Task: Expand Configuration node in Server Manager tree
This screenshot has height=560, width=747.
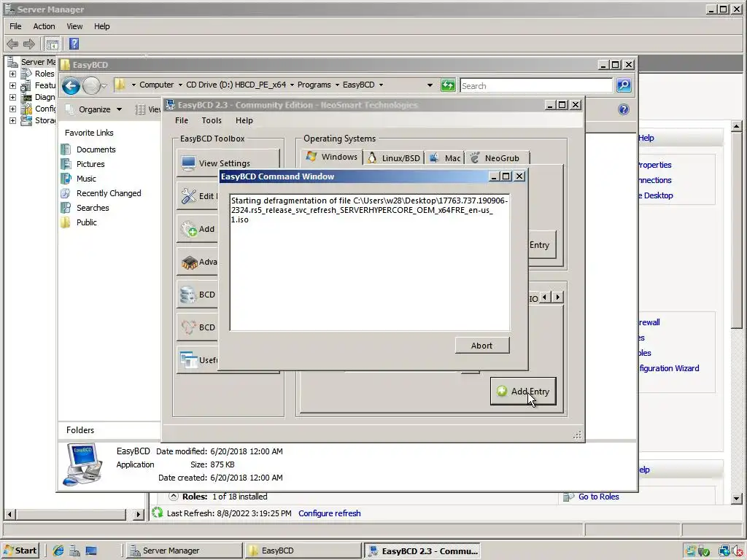Action: pos(13,109)
